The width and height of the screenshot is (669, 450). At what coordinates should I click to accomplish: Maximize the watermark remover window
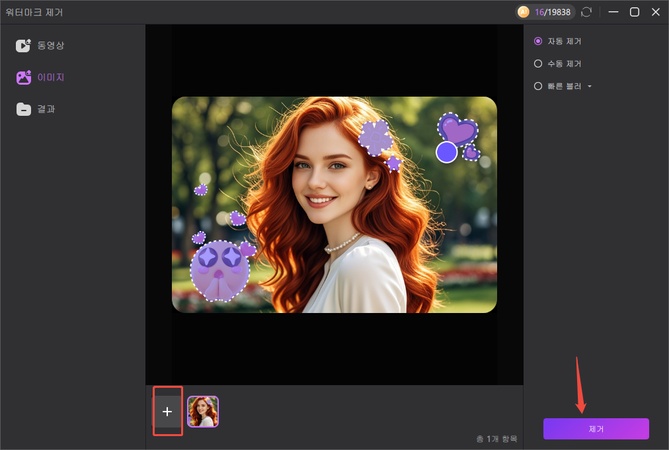pyautogui.click(x=634, y=12)
